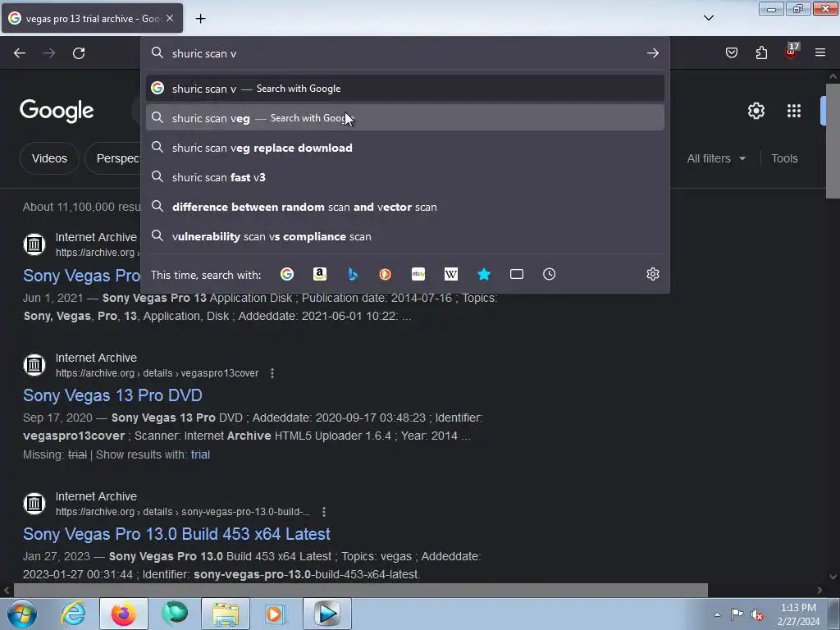This screenshot has width=840, height=630.
Task: Open the Windows Start menu
Action: point(22,614)
